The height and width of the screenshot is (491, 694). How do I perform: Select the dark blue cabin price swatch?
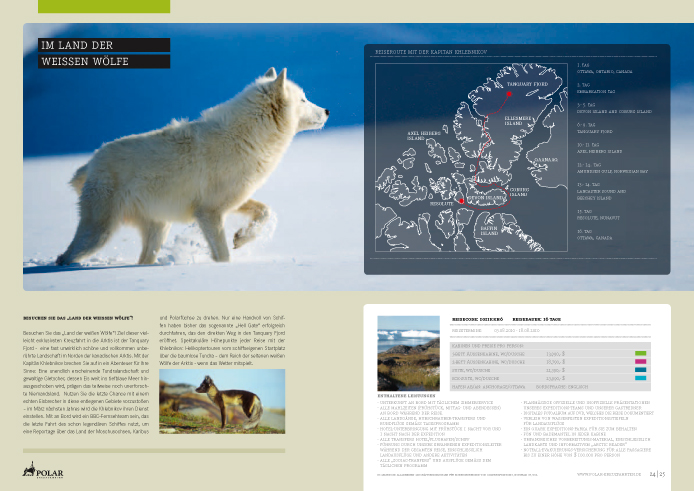pos(641,370)
